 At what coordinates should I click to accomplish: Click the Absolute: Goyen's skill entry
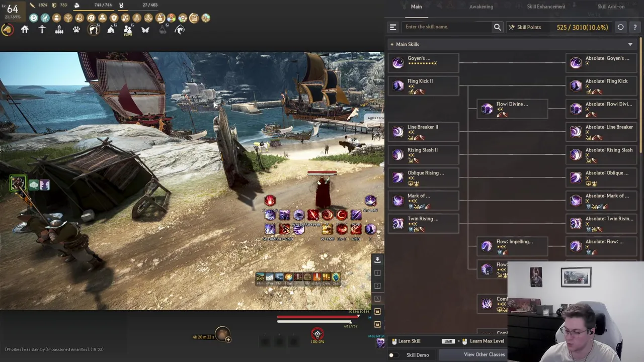coord(601,63)
